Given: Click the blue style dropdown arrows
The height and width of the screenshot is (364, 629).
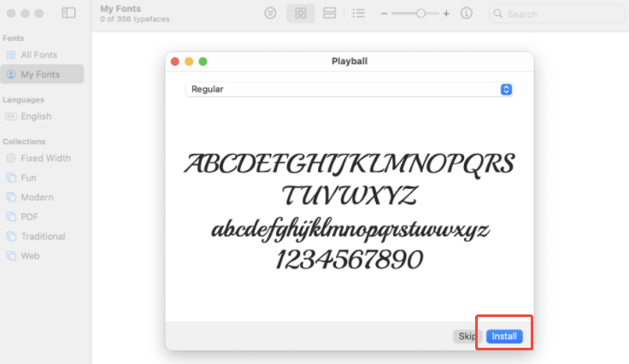Looking at the screenshot, I should (x=506, y=89).
